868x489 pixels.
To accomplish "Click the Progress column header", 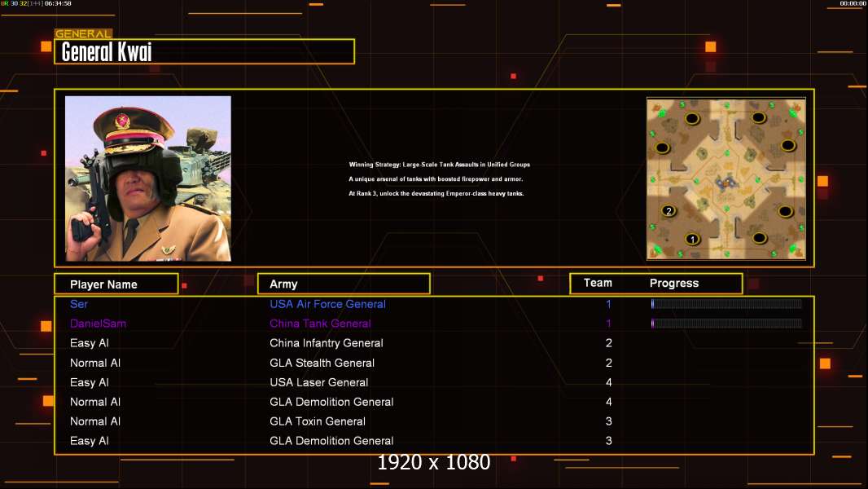I will coord(673,284).
